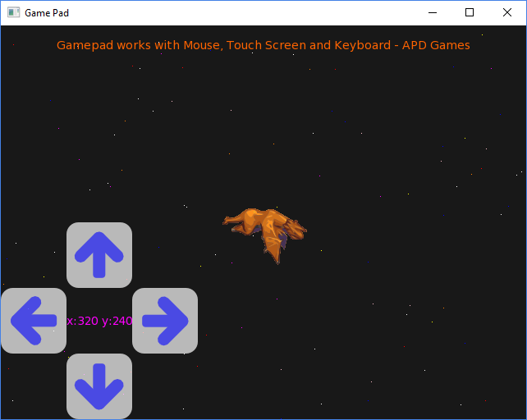Select the magenta "x:320" coordinate text
The image size is (527, 420).
pyautogui.click(x=82, y=321)
